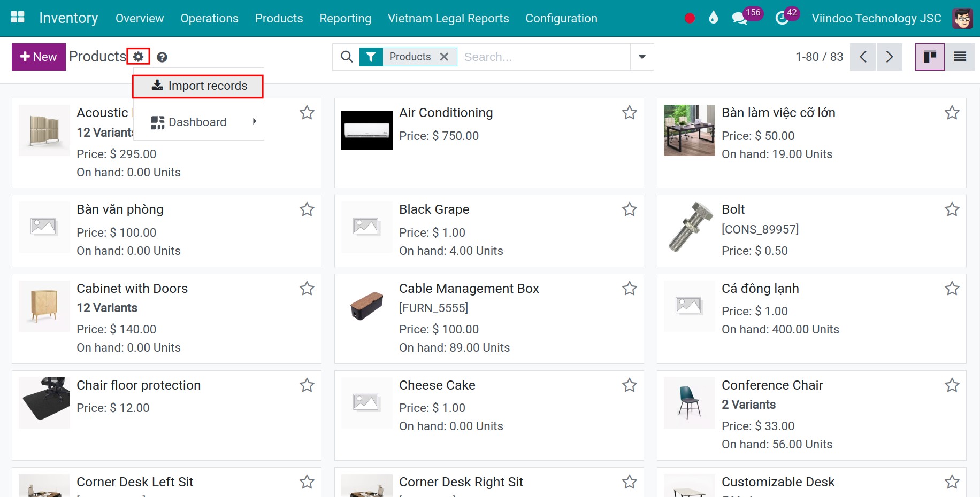Open conversations with 156 unread messages
The image size is (980, 497).
click(747, 17)
